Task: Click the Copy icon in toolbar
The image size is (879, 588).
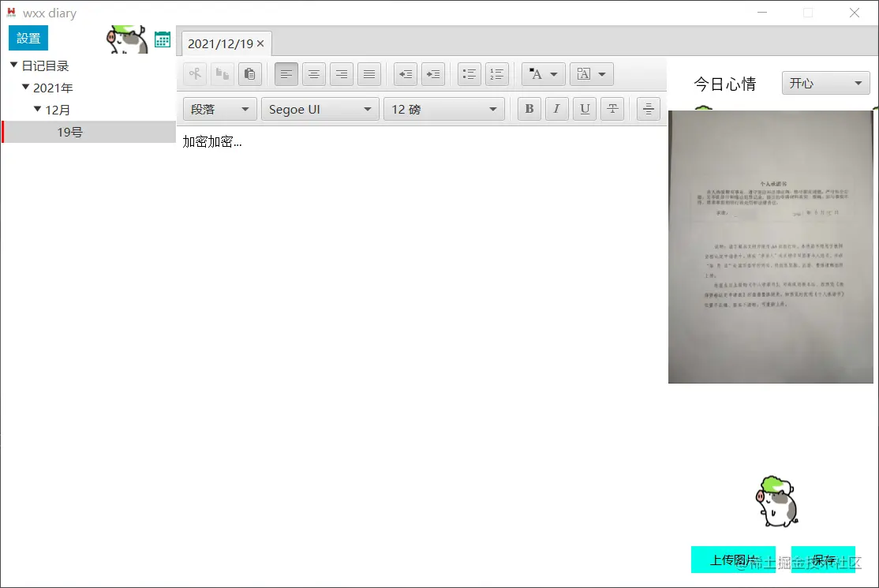Action: click(223, 74)
